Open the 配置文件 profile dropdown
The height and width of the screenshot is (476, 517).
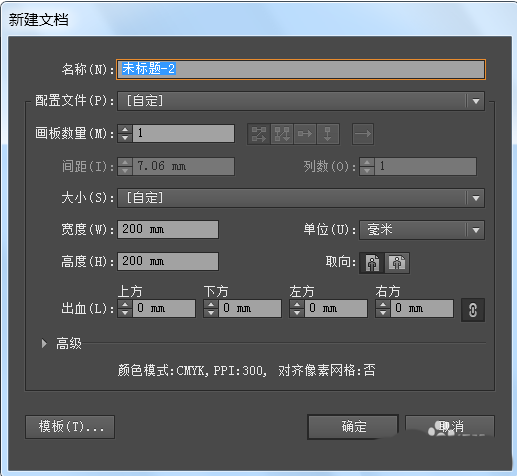click(301, 101)
